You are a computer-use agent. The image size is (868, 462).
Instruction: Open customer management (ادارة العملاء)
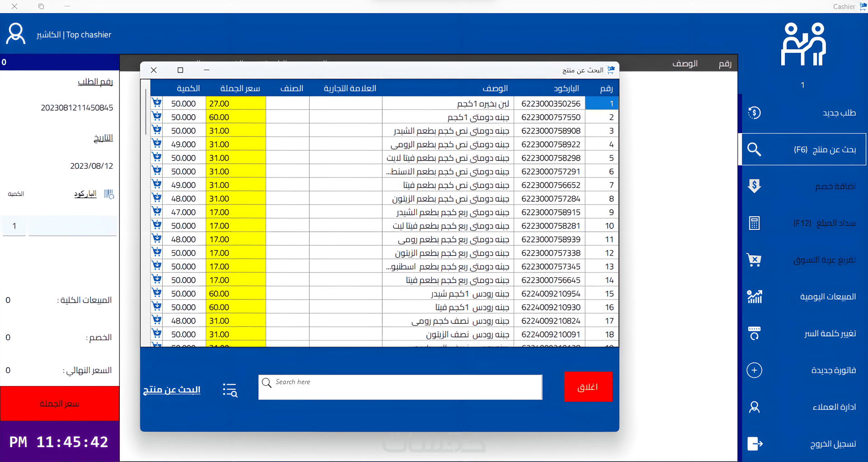coord(803,407)
